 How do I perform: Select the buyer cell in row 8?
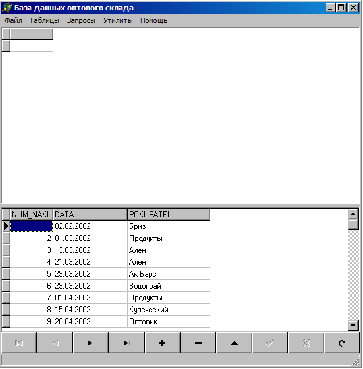(169, 310)
